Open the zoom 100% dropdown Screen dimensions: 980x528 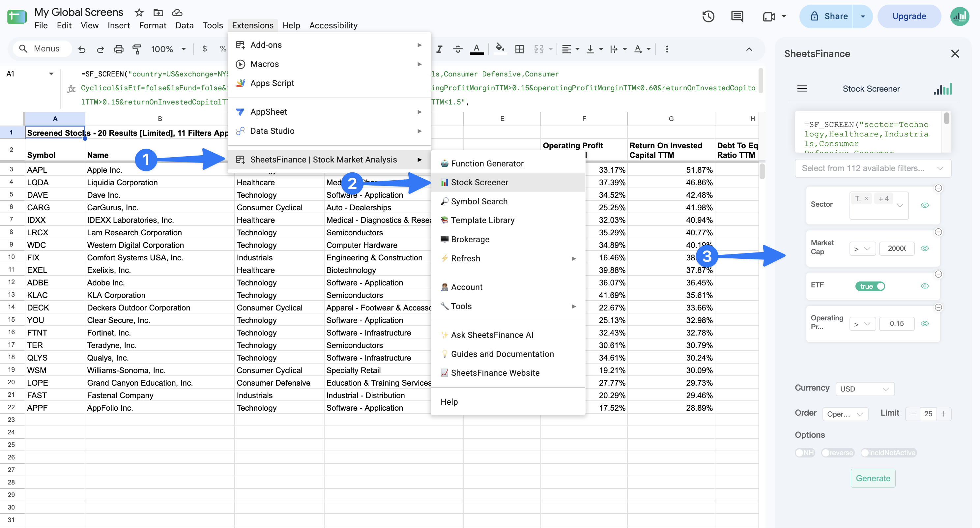click(x=168, y=49)
